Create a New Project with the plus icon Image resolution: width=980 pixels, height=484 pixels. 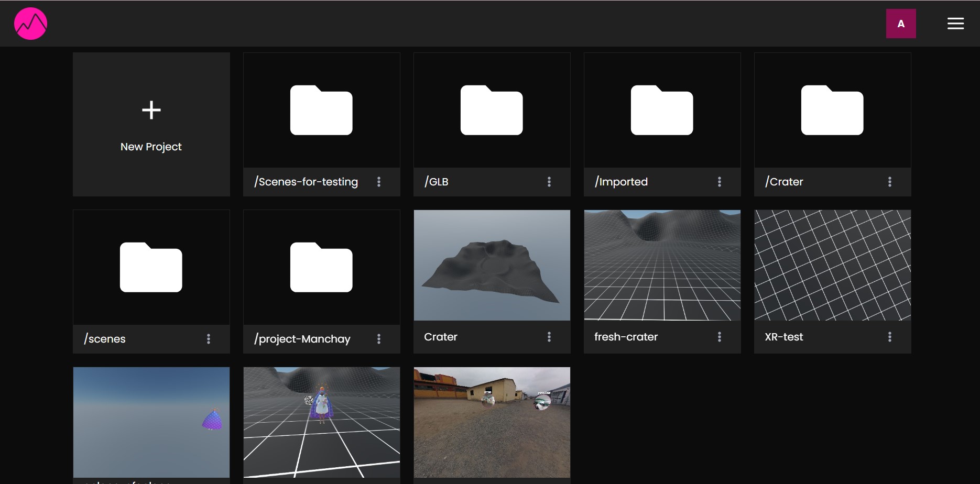[x=151, y=110]
